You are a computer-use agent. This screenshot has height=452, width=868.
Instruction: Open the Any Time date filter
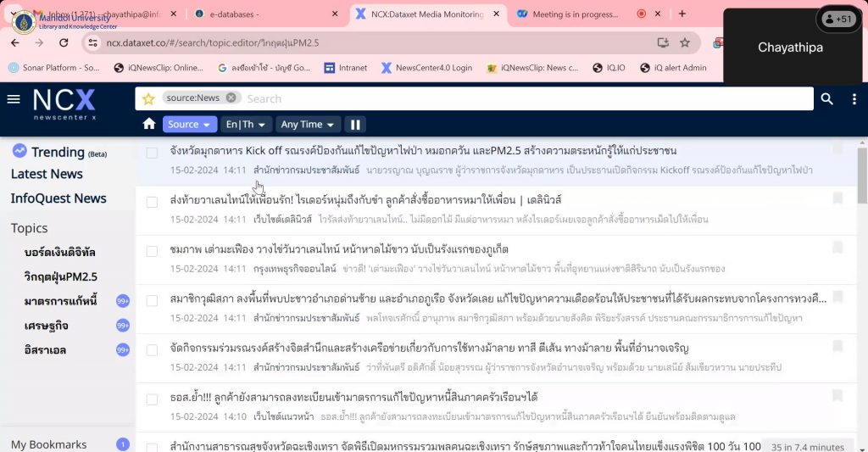click(307, 125)
